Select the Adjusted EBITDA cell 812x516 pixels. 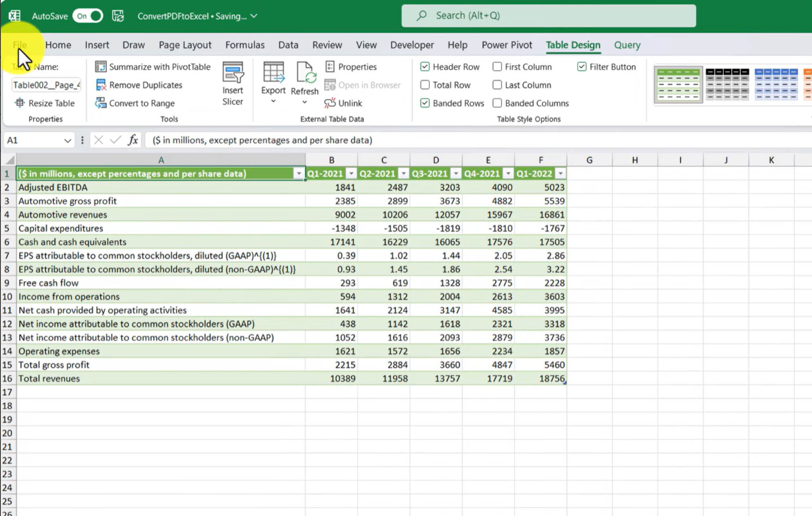161,187
